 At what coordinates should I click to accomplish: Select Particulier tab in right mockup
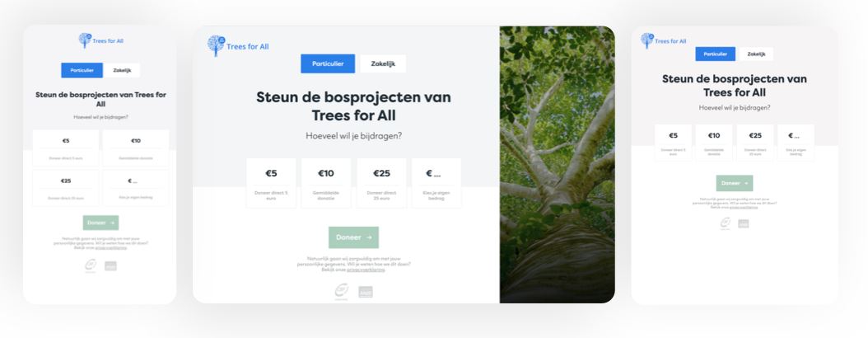[x=715, y=54]
